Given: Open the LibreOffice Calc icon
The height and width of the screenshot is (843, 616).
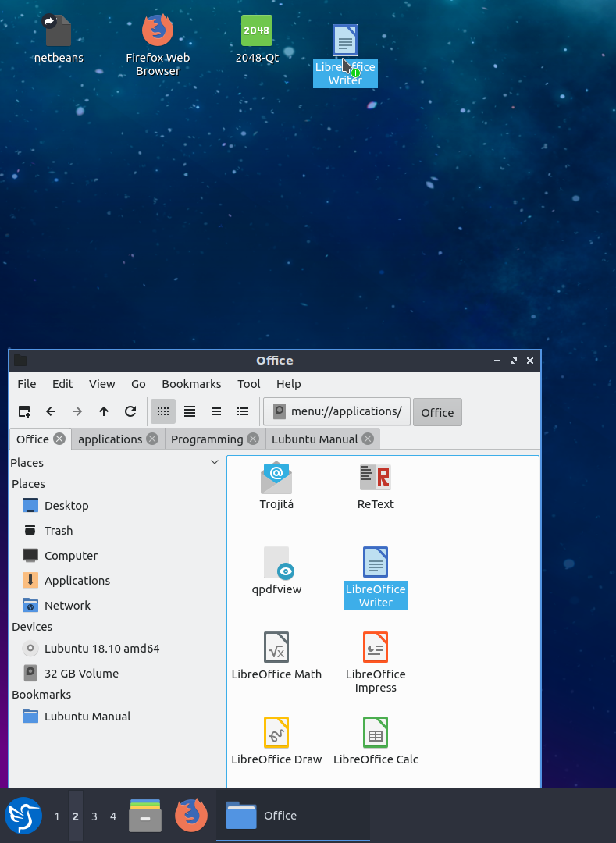Looking at the screenshot, I should point(376,733).
